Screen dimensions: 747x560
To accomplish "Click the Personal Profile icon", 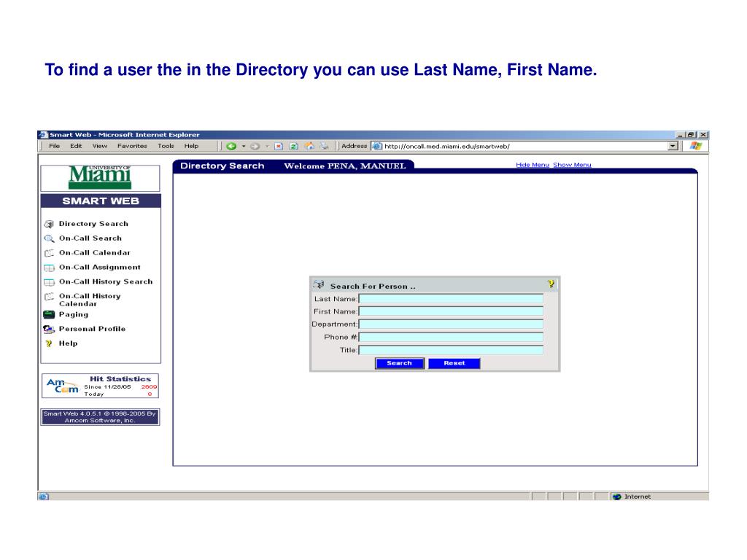I will click(x=49, y=329).
